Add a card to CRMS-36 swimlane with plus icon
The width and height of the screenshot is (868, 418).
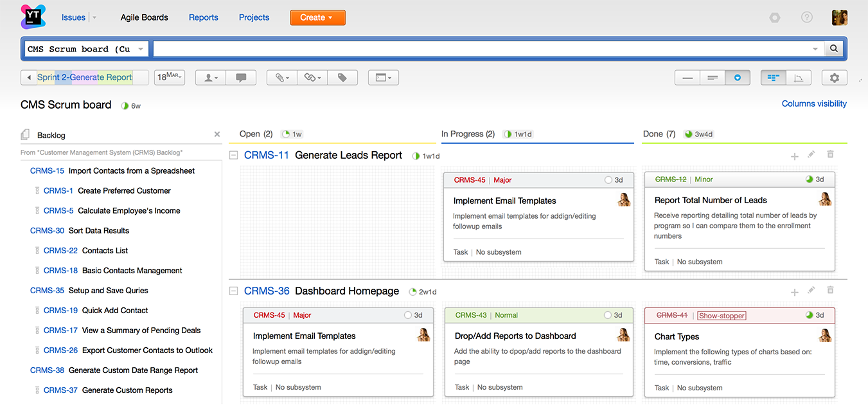795,292
